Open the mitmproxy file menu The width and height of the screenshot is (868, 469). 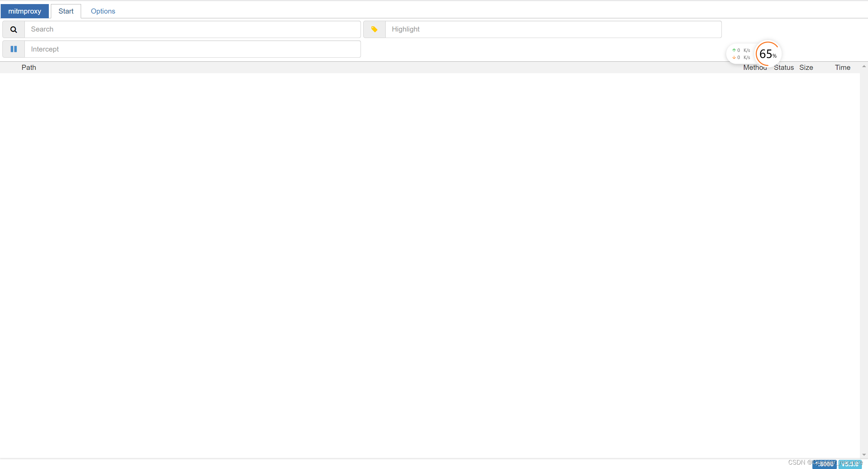pos(25,11)
